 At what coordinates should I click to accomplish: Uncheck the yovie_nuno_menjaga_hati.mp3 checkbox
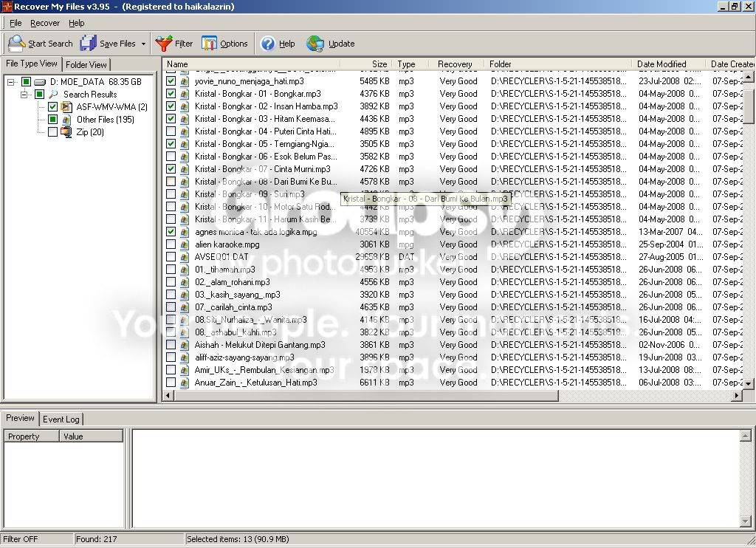pos(171,81)
